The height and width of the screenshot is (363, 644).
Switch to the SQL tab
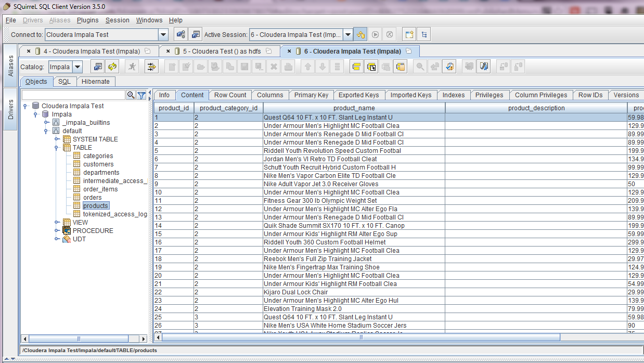[x=64, y=82]
